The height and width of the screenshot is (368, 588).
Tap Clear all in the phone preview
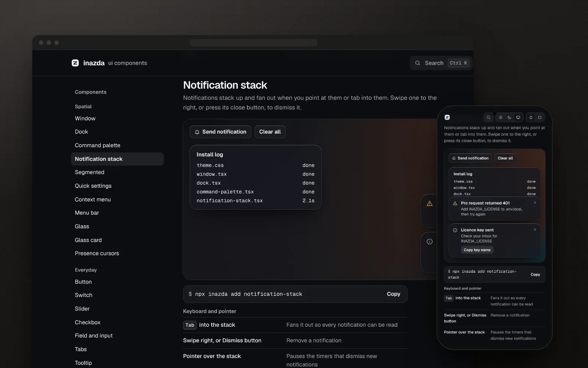[x=505, y=158]
